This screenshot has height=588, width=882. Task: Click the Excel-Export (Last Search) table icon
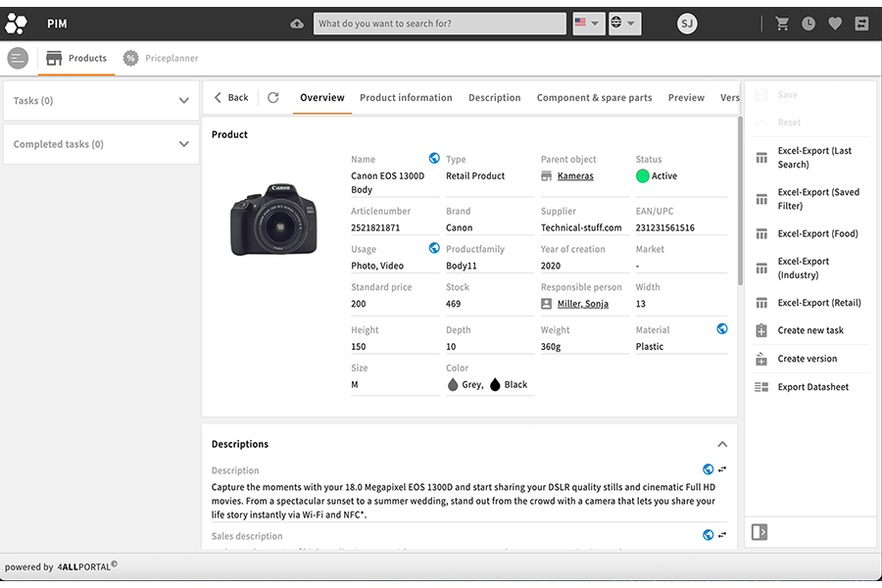[x=761, y=158]
